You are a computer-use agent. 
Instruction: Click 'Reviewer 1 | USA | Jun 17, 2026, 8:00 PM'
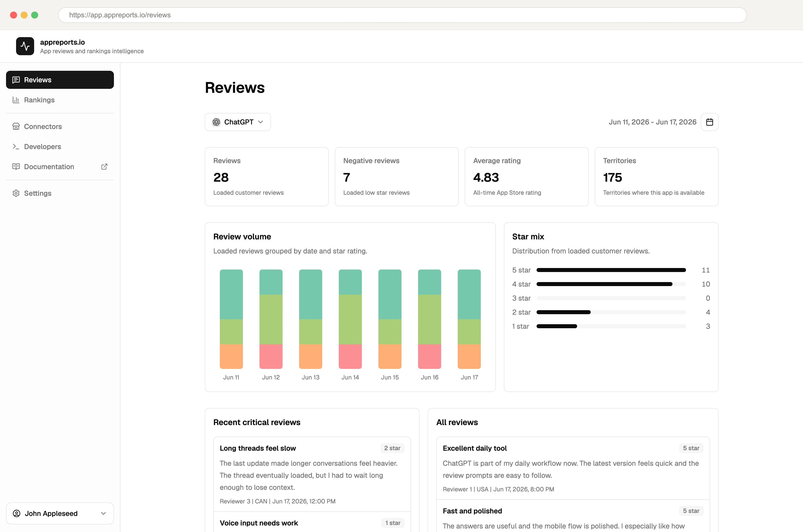coord(498,489)
